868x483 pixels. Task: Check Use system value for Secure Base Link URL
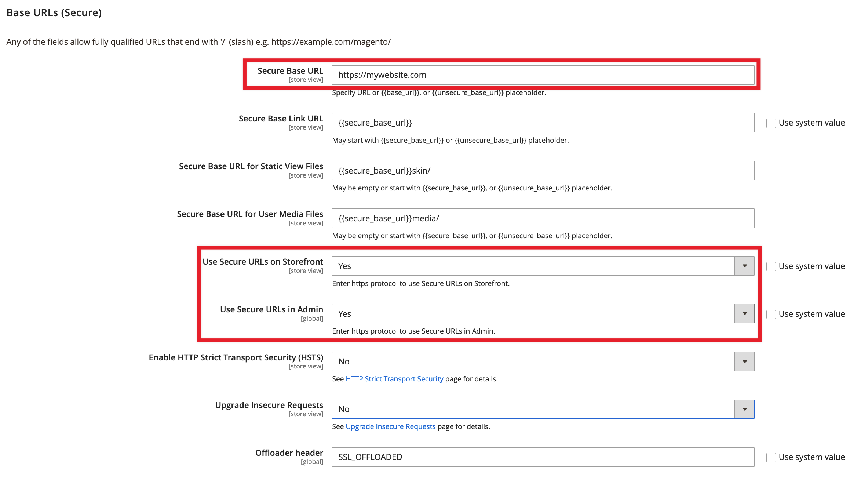coord(770,123)
